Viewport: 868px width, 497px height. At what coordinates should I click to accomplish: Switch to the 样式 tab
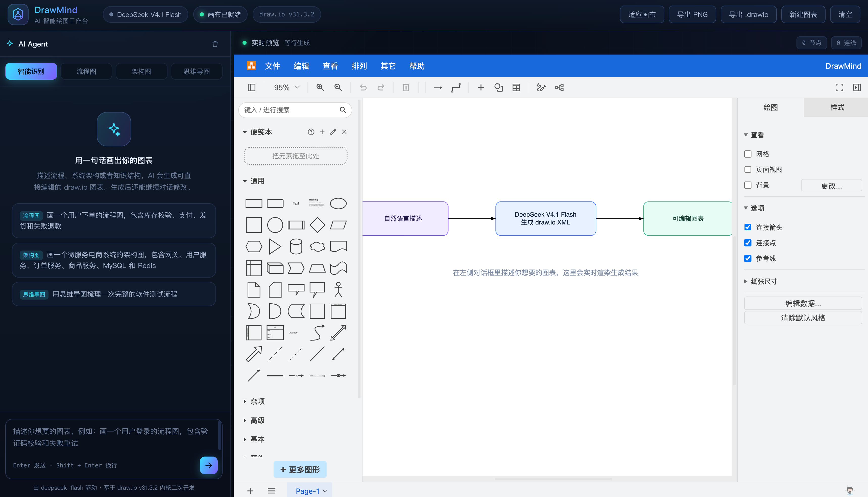point(836,107)
